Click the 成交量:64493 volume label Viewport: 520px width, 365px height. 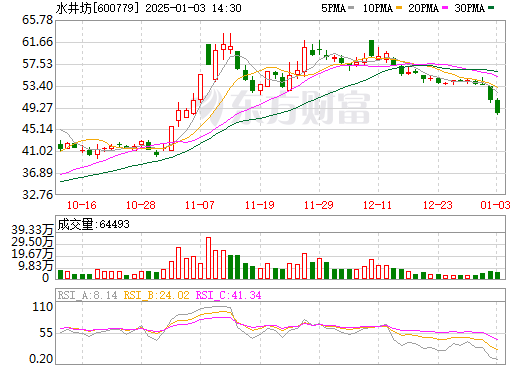click(x=94, y=224)
